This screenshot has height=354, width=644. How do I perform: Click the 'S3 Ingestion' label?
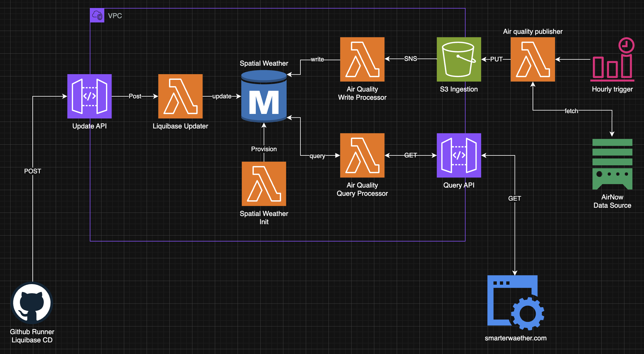[459, 89]
